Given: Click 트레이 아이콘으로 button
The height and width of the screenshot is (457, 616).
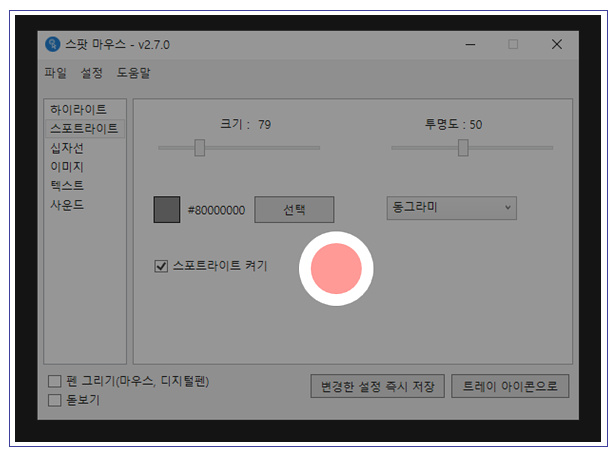Looking at the screenshot, I should 510,386.
